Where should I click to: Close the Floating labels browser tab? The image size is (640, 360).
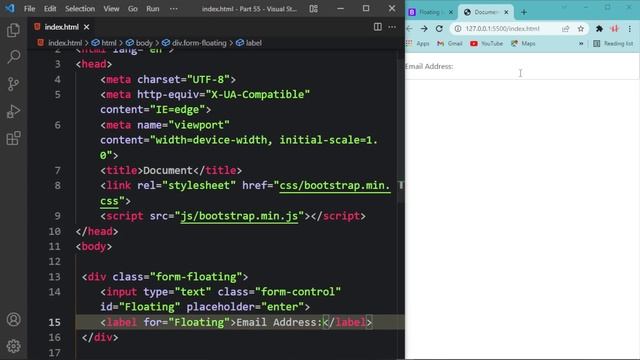451,12
